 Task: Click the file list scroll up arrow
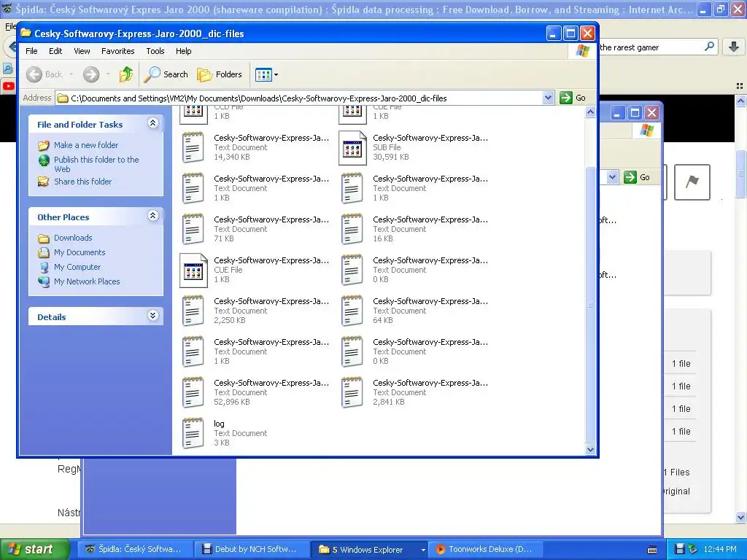(590, 112)
